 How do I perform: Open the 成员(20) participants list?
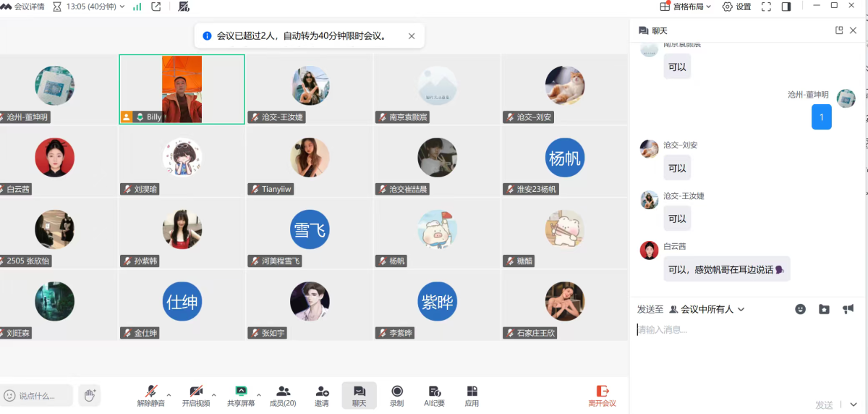click(x=283, y=395)
